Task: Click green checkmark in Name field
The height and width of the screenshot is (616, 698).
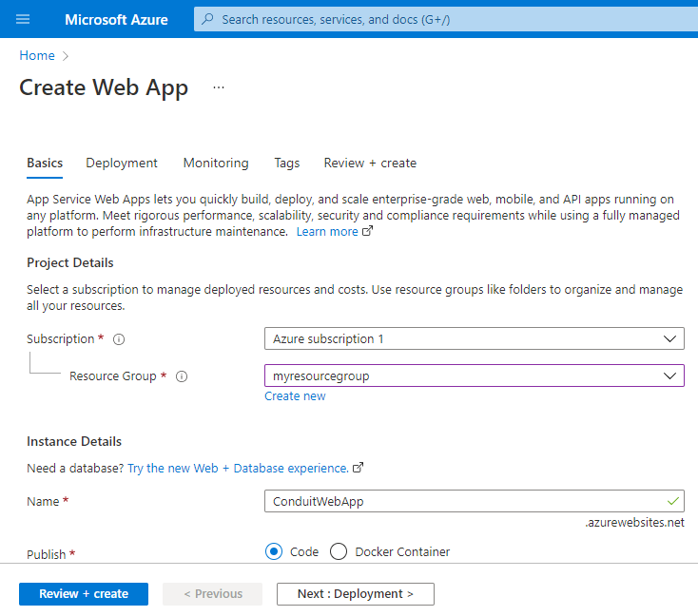Action: click(x=673, y=501)
